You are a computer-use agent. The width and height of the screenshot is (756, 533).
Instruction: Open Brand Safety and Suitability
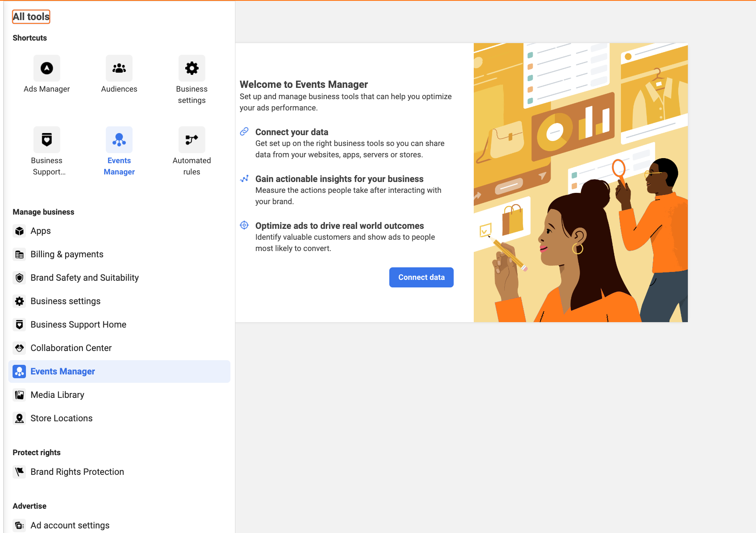(119, 278)
